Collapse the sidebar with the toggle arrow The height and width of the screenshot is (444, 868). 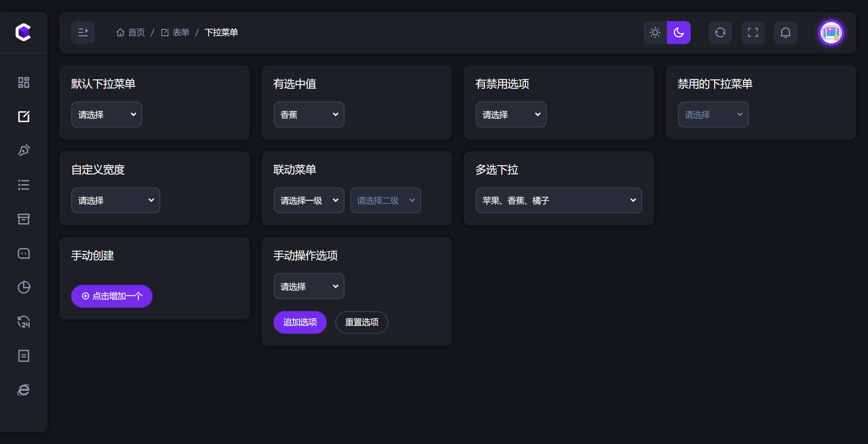[83, 32]
